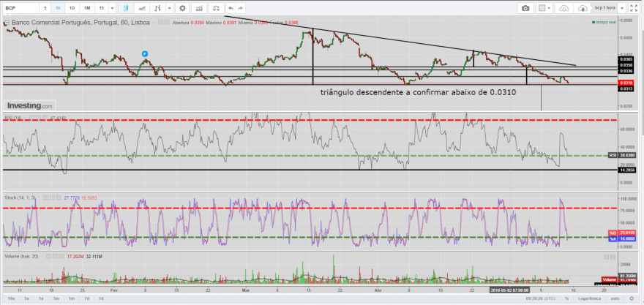Select the 1D interval

72,8
